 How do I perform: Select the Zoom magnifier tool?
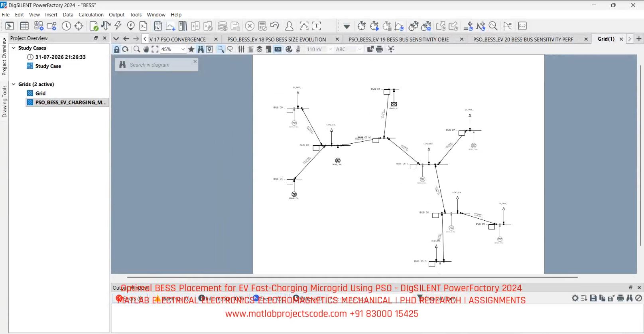137,49
